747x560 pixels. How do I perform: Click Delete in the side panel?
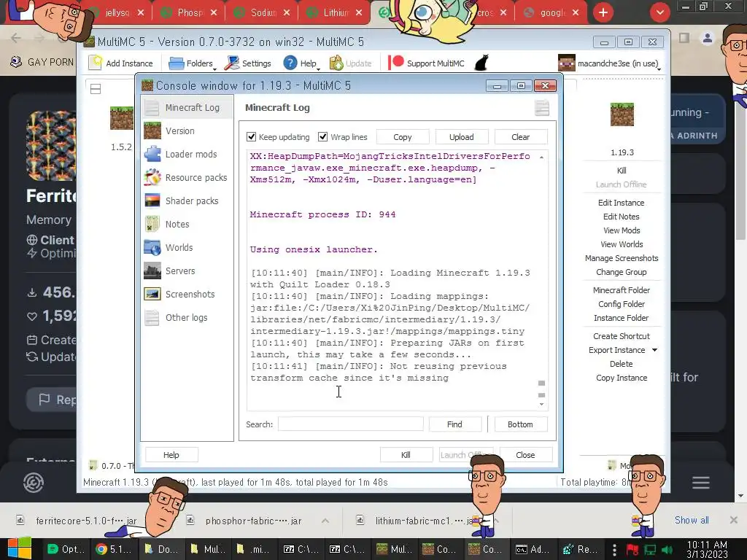[x=622, y=364]
